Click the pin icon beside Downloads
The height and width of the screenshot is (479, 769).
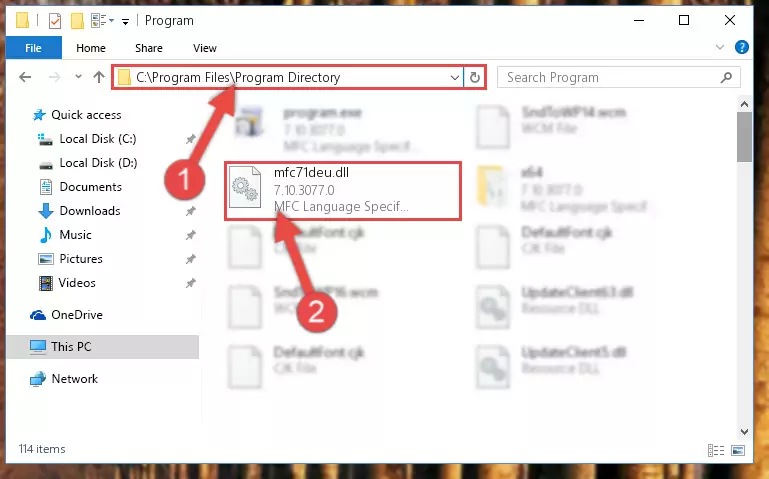191,211
